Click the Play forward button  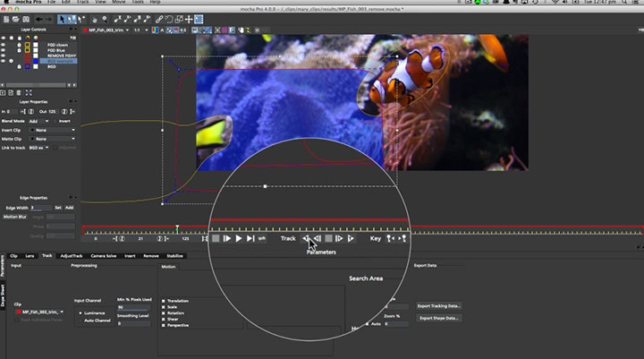coord(239,238)
